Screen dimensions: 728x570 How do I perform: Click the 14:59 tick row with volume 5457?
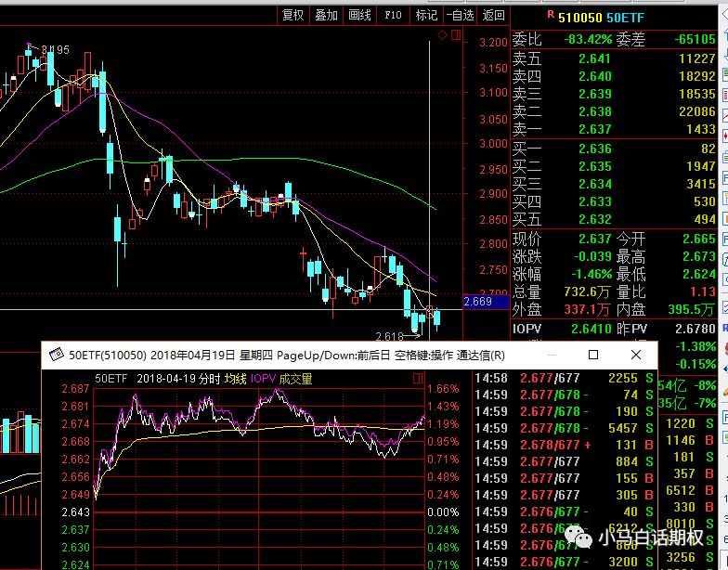564,429
